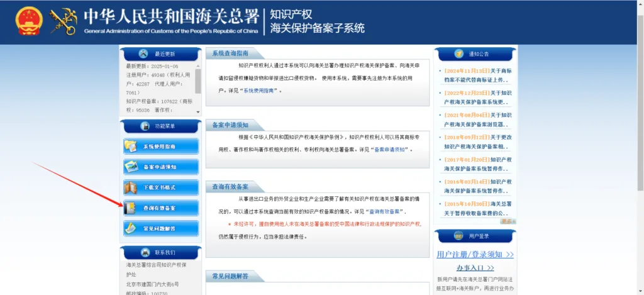The height and width of the screenshot is (295, 644).
Task: Click the icon beside 功能菜单 header
Action: 145,126
